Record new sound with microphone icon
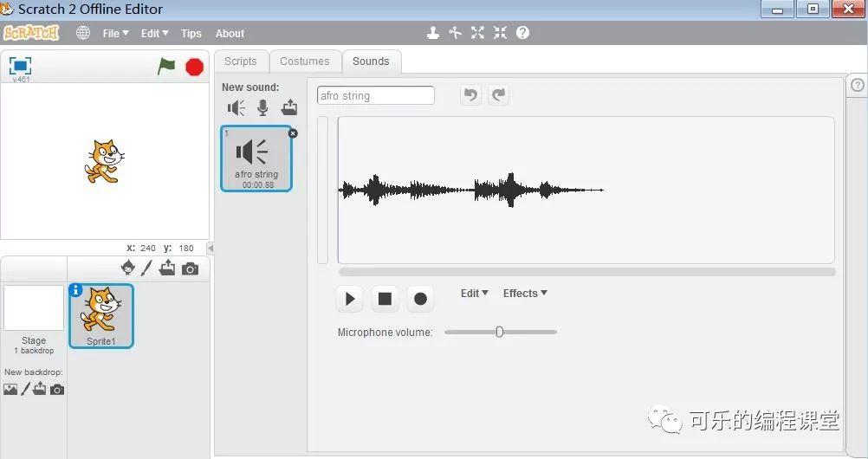 263,107
